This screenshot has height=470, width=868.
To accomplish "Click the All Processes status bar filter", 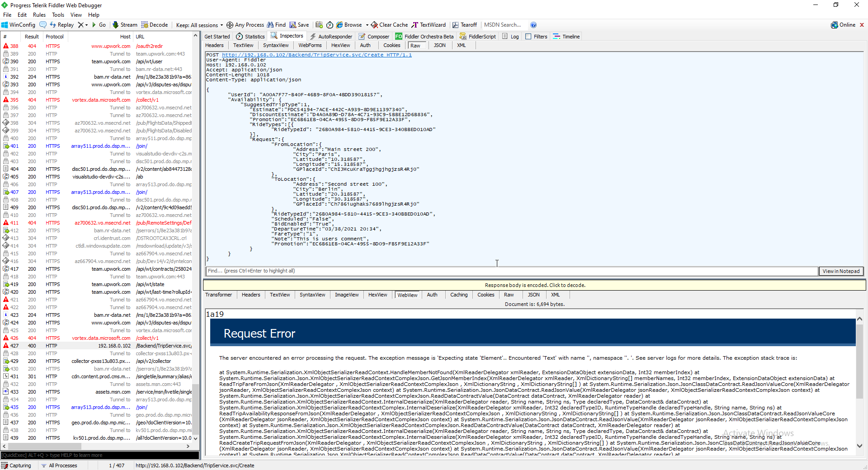I will click(x=59, y=465).
